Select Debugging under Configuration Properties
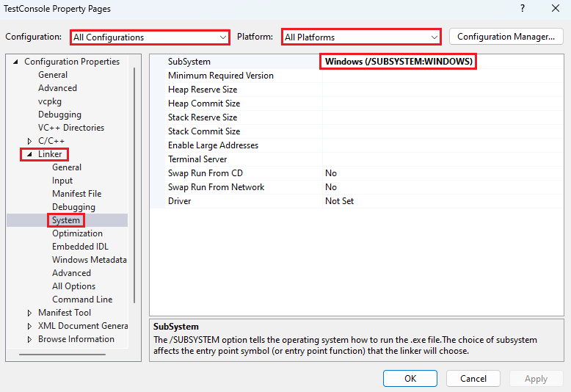571x392 pixels. tap(59, 115)
